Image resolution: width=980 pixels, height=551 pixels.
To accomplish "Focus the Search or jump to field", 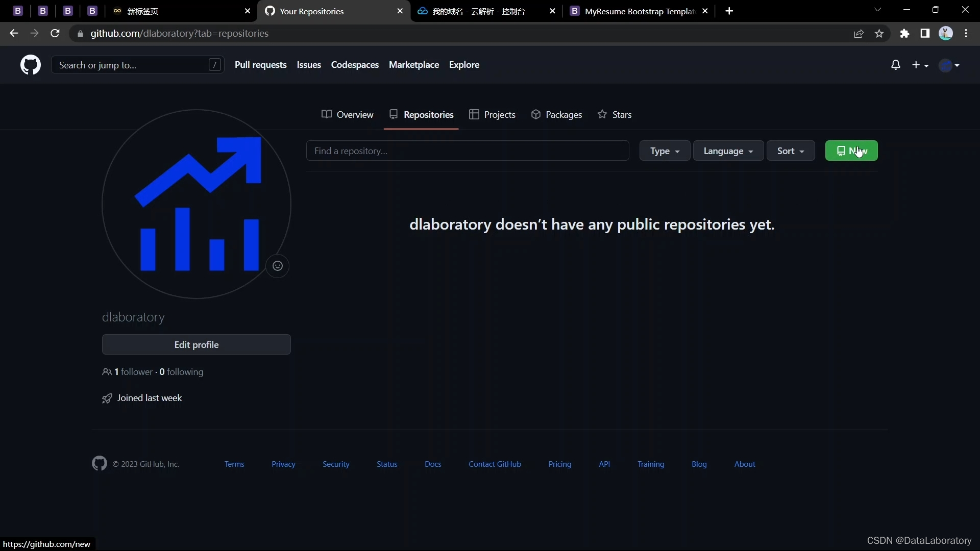I will pyautogui.click(x=138, y=65).
